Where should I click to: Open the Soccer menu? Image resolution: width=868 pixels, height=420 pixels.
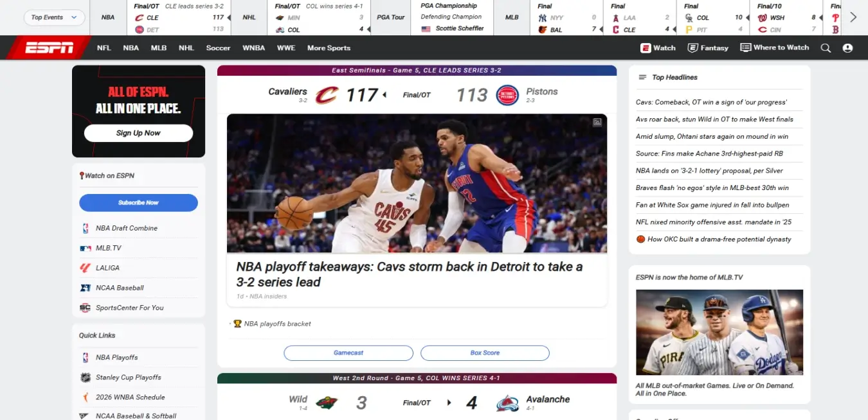pos(219,48)
